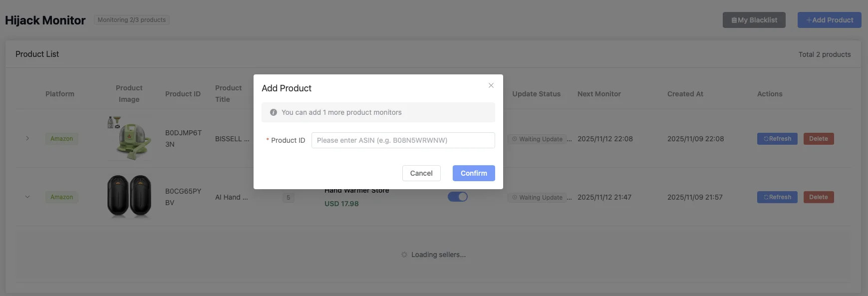Click the seller count badge showing 5
The height and width of the screenshot is (296, 868).
pos(288,198)
